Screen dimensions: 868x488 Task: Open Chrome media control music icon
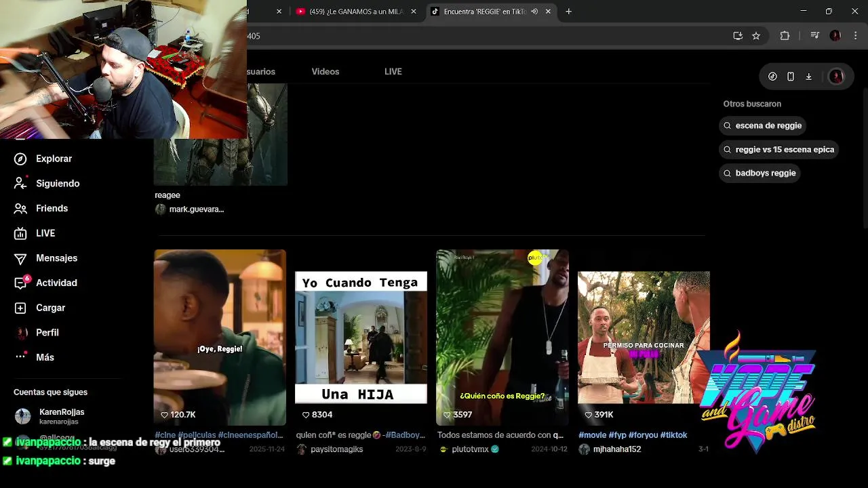pos(815,36)
